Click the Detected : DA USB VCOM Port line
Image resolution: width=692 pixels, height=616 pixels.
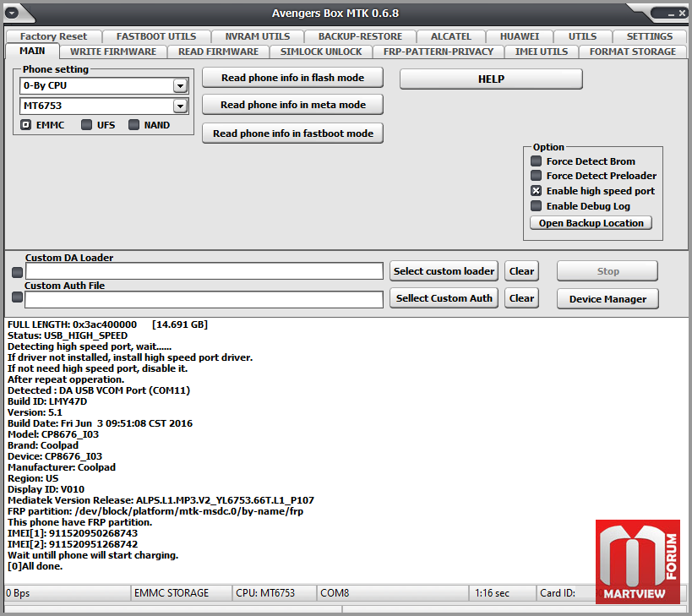[x=99, y=390]
